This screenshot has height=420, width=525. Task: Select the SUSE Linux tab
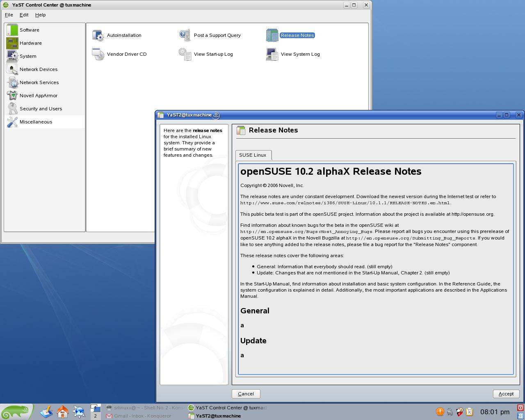point(253,155)
